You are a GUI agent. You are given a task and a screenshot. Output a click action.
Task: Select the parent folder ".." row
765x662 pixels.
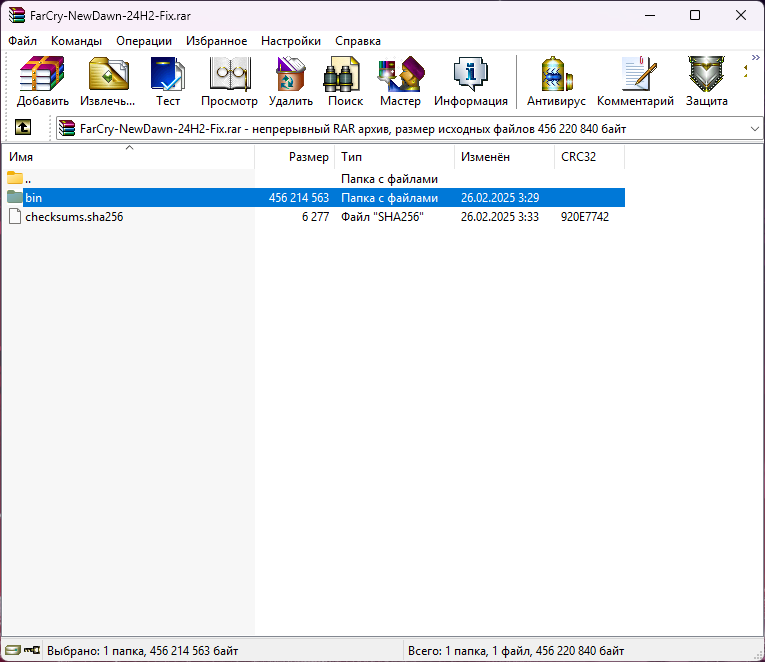[x=315, y=179]
